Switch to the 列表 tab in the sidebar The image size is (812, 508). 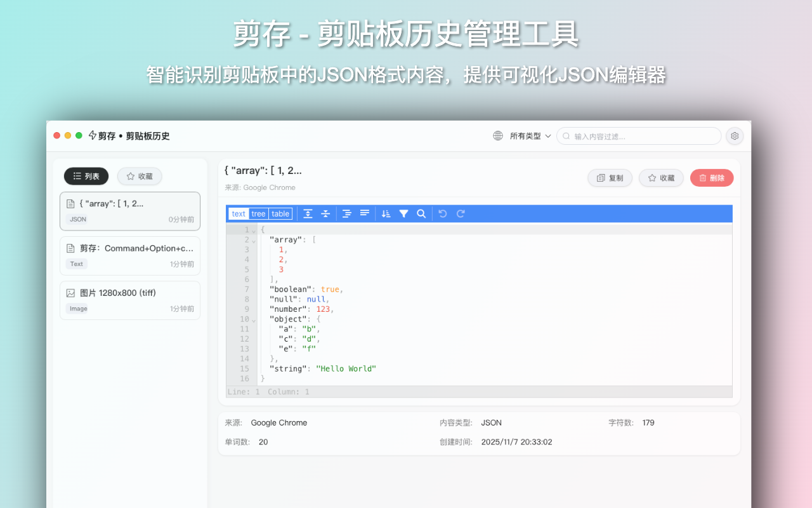click(x=86, y=176)
